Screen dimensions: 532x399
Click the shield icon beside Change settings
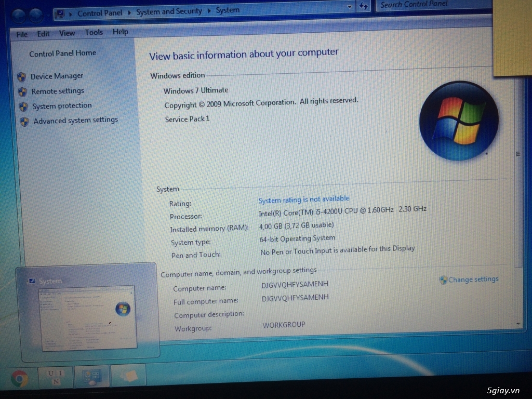(443, 280)
